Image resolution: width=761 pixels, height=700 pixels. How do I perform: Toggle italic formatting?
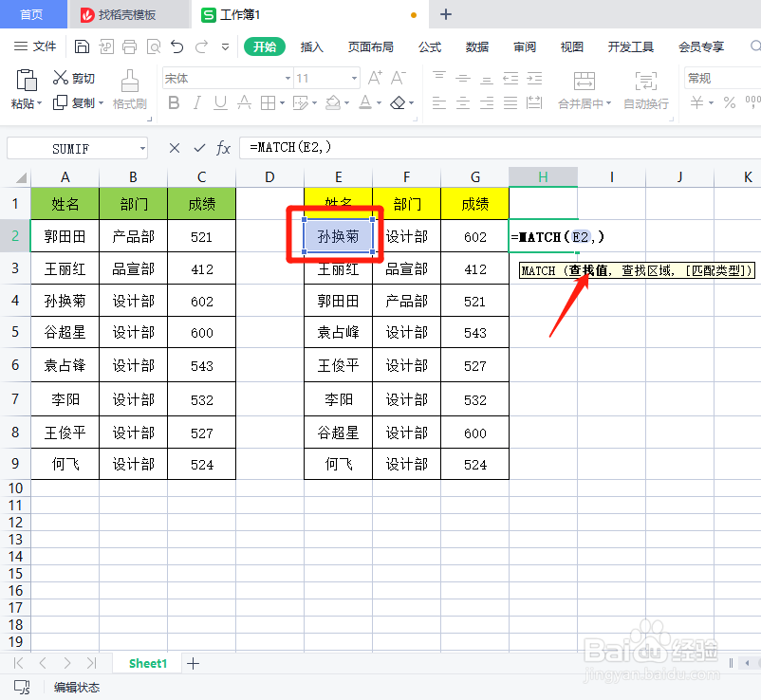click(x=197, y=101)
